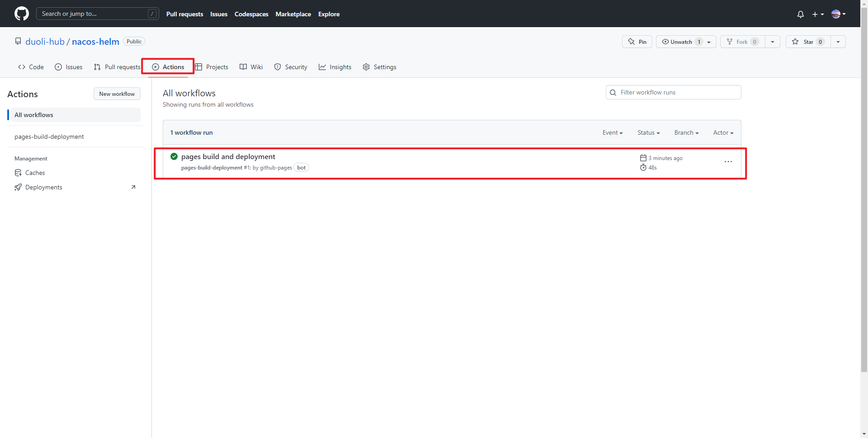Open the Event filter dropdown
Image resolution: width=868 pixels, height=438 pixels.
[612, 132]
